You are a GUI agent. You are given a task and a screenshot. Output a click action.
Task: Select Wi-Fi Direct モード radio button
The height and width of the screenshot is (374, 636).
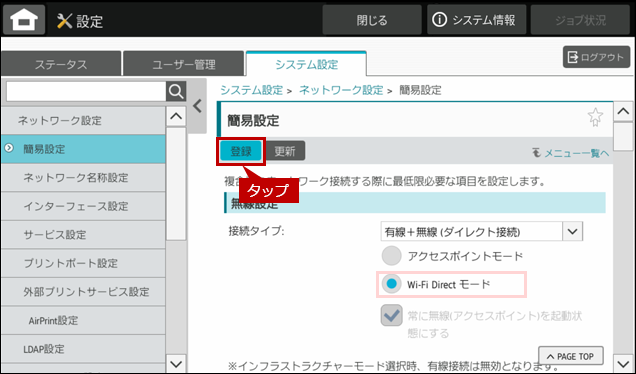[x=391, y=284]
